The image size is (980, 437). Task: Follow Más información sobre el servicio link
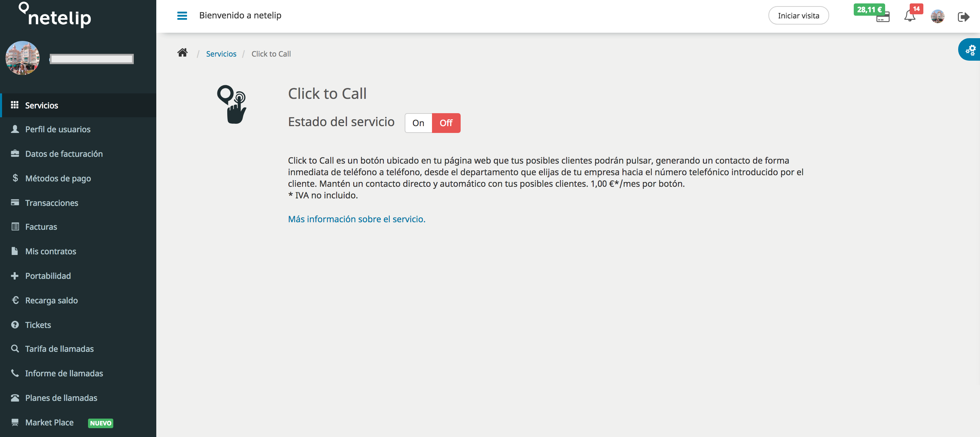click(x=357, y=219)
